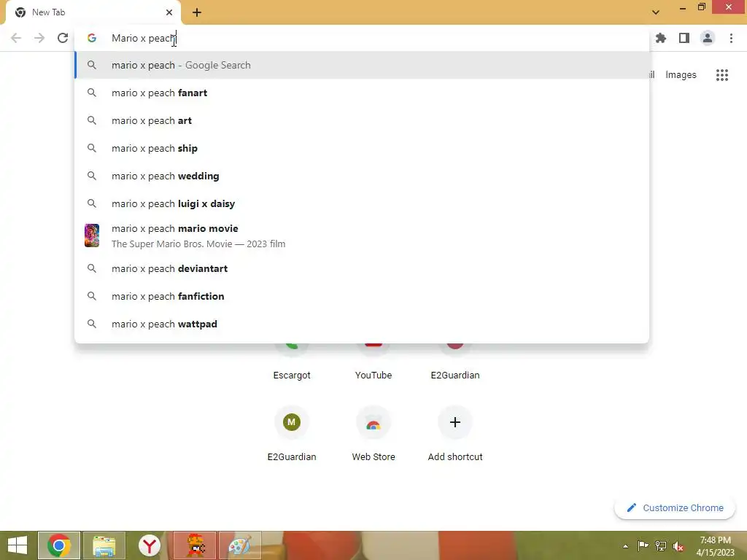Screen dimensions: 747x560
Task: Choose suggestion mario x peach art
Action: click(362, 120)
